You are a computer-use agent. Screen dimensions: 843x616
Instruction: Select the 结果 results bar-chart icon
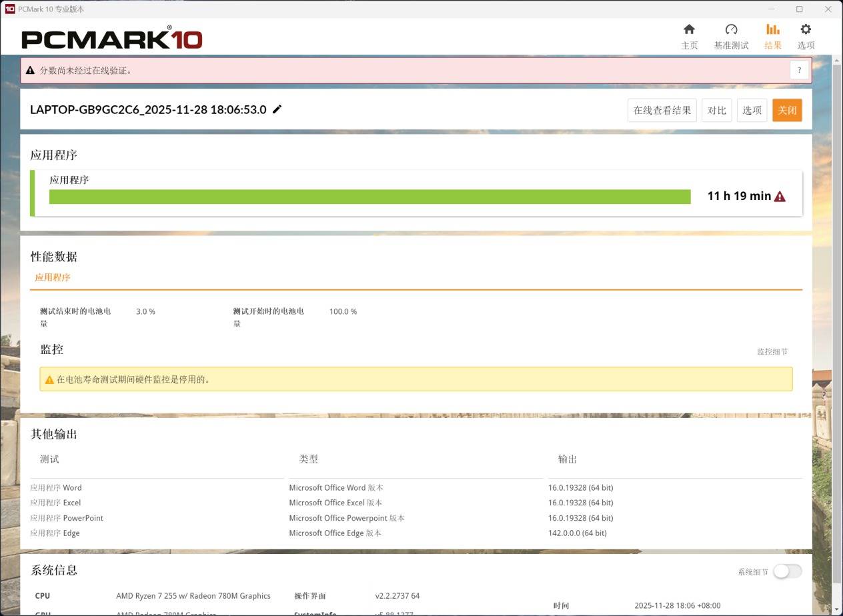click(x=772, y=30)
